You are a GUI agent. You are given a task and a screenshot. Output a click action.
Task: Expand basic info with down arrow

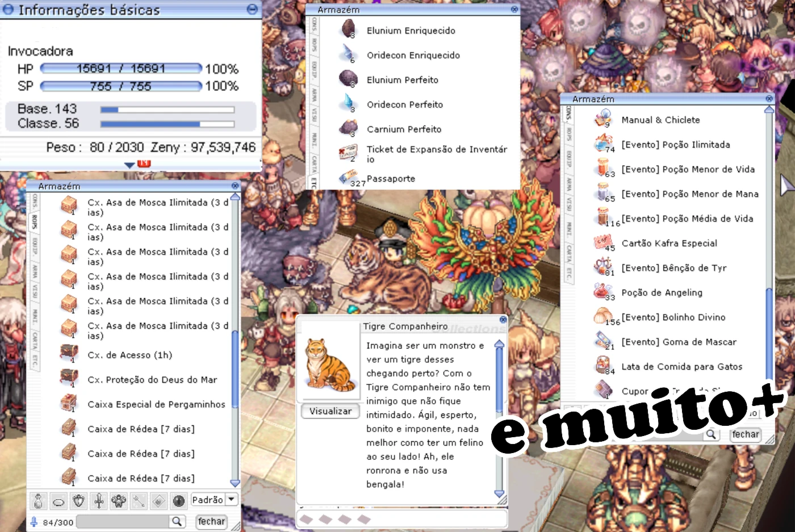click(129, 165)
